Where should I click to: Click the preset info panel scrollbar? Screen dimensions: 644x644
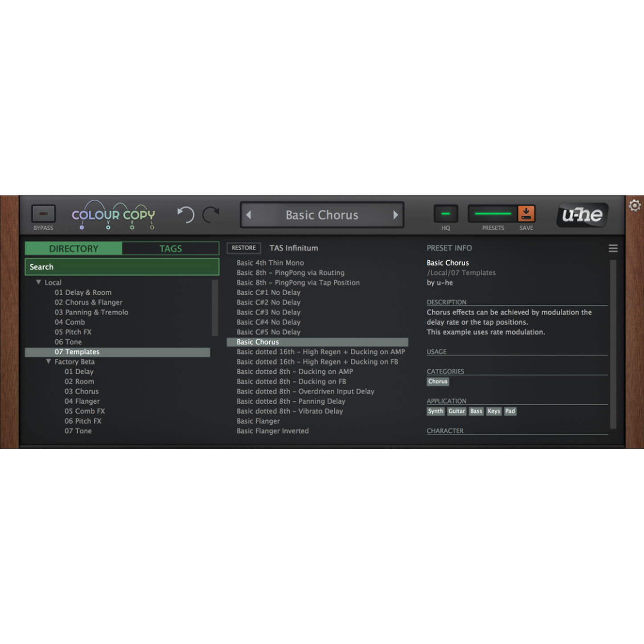[x=613, y=343]
